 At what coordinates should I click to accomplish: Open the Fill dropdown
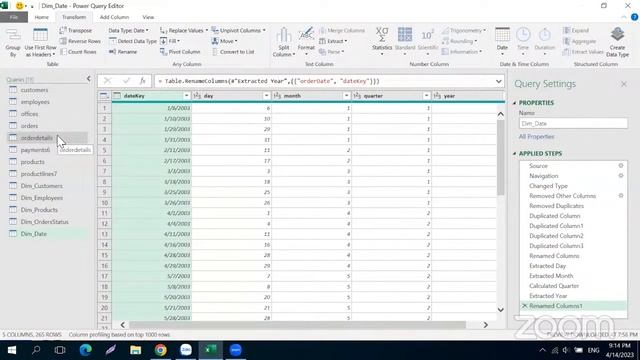(170, 41)
